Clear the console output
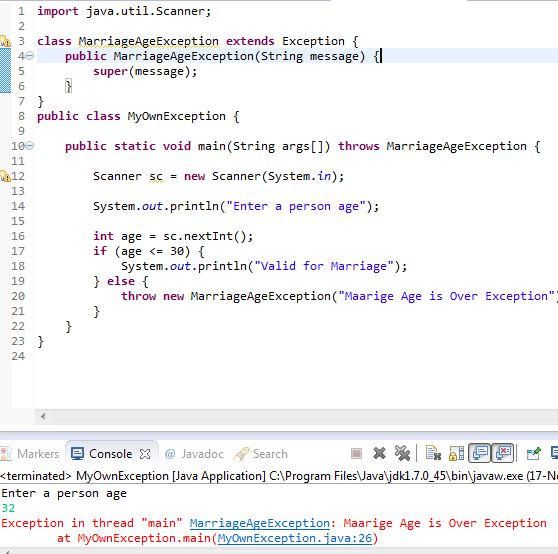 [x=433, y=453]
